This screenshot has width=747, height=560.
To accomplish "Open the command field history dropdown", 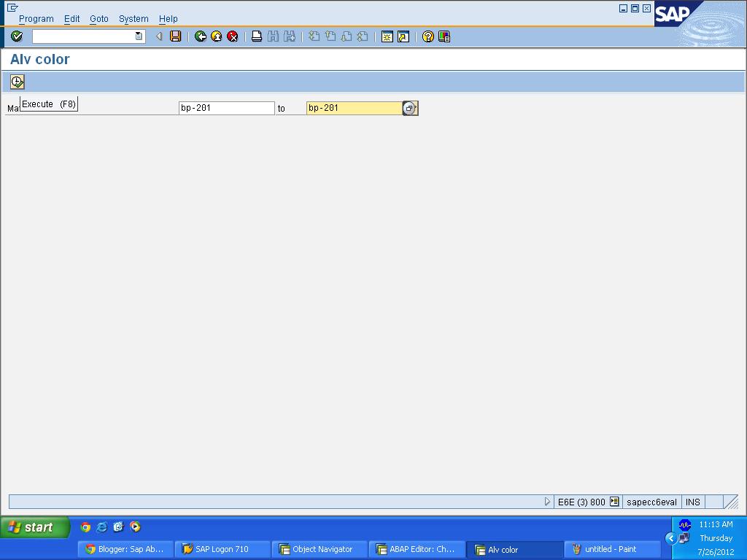I will [138, 36].
